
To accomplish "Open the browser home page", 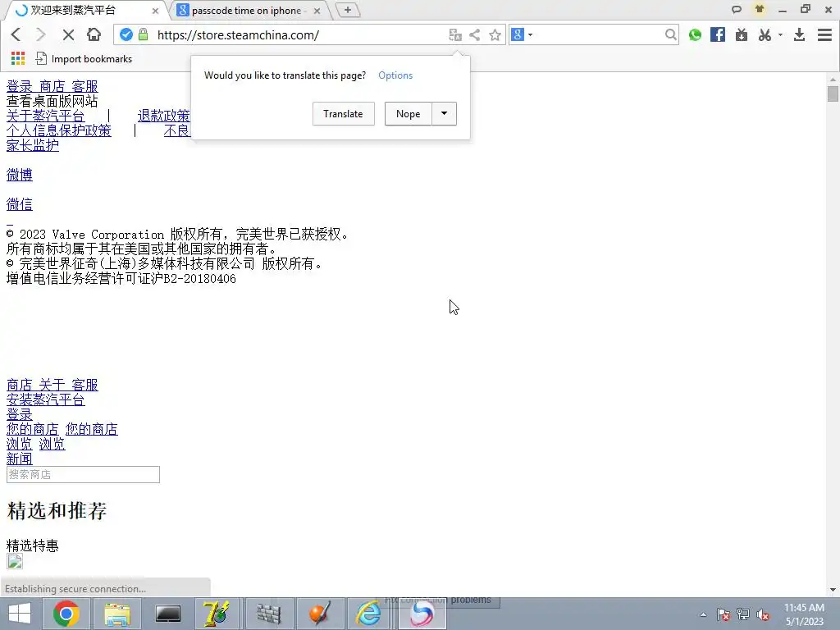I will pyautogui.click(x=94, y=34).
